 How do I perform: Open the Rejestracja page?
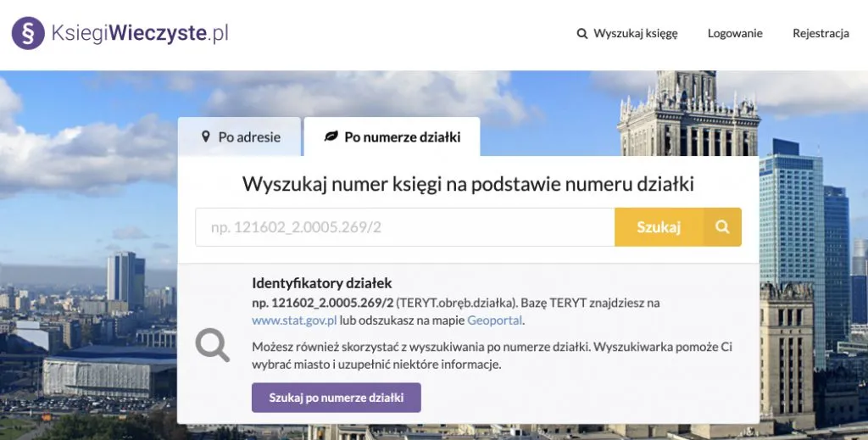821,34
